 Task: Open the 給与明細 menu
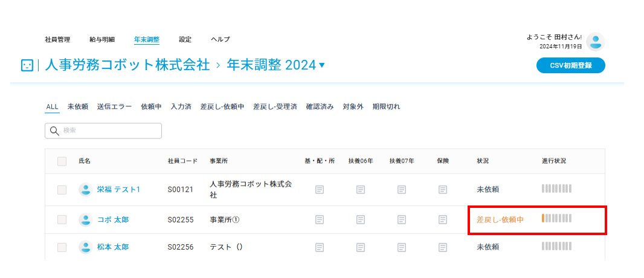tap(102, 39)
